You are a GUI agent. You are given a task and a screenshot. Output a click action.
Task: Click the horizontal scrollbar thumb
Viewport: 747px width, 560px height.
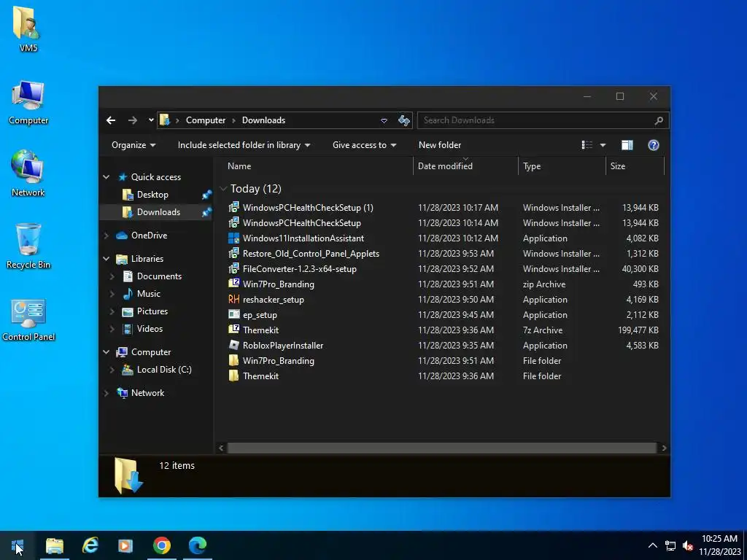tap(441, 448)
